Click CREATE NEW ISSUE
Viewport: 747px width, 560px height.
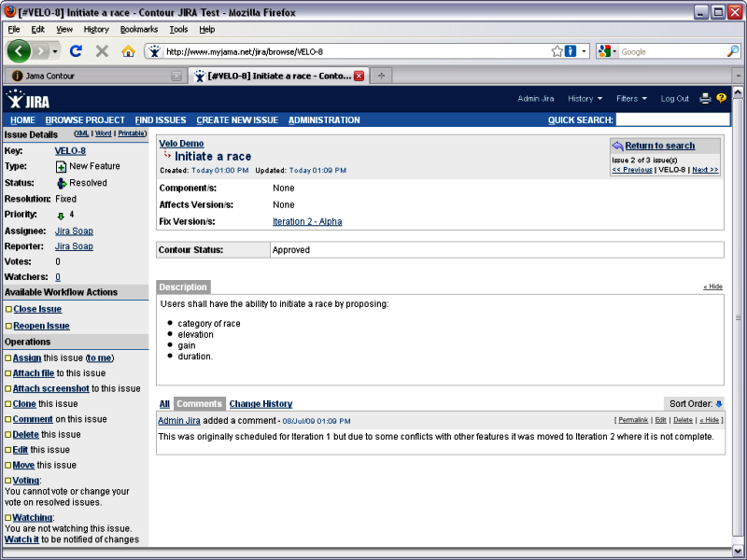[237, 120]
